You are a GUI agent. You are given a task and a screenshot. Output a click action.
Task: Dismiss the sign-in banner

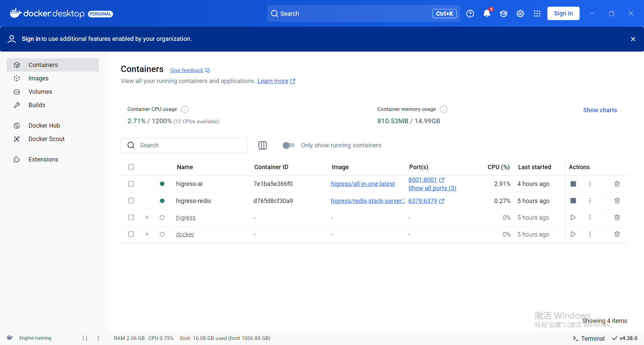633,39
